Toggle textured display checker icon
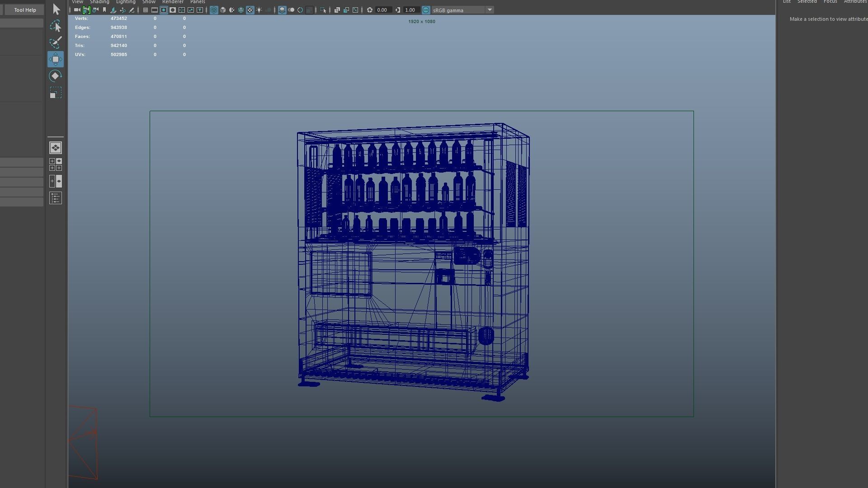This screenshot has height=488, width=868. (250, 10)
